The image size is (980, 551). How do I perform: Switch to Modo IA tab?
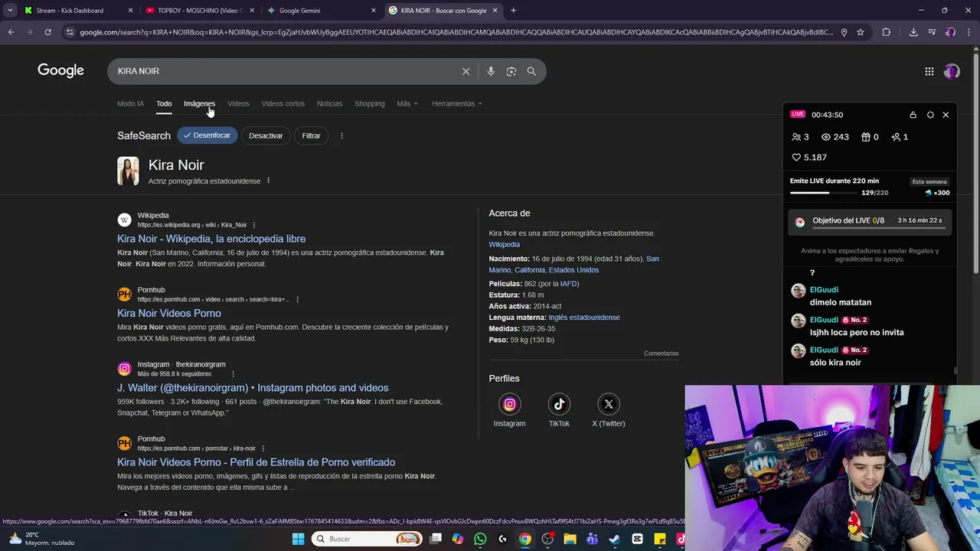click(x=130, y=103)
